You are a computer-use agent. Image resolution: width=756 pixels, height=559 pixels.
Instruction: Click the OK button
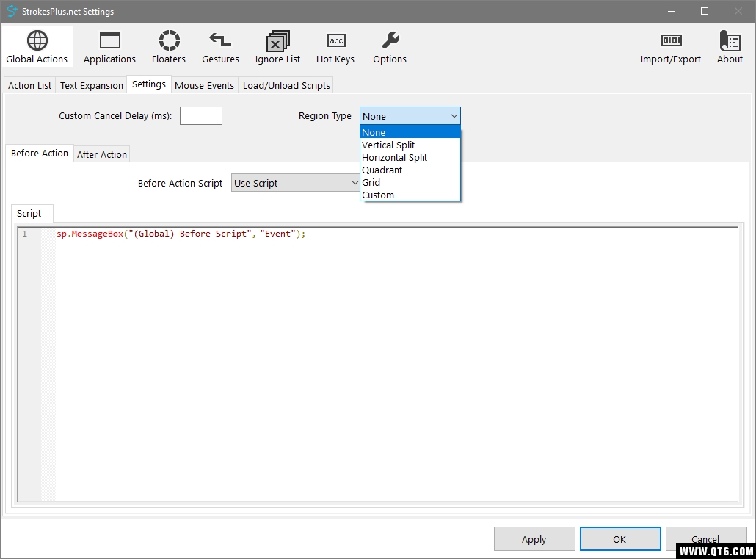click(x=620, y=539)
